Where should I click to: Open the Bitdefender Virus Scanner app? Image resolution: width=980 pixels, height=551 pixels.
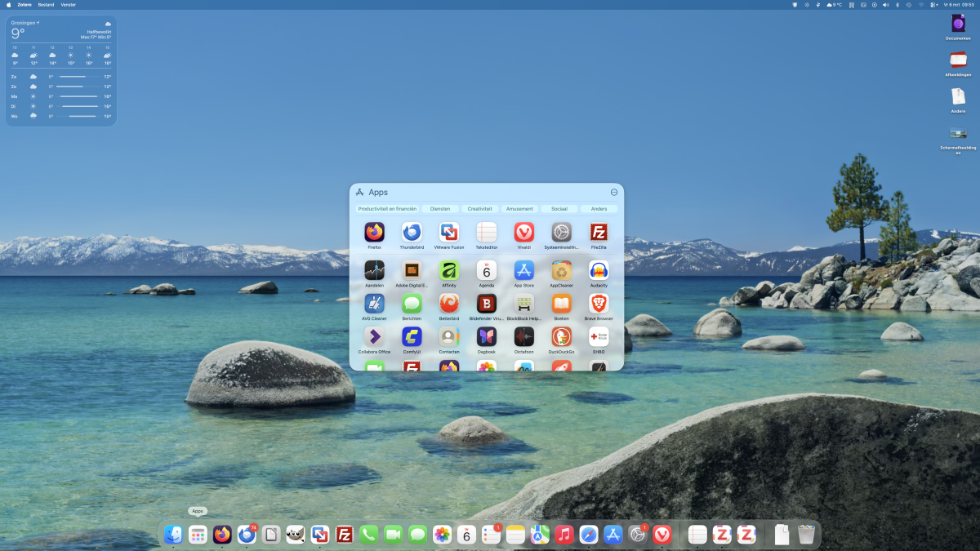tap(487, 304)
